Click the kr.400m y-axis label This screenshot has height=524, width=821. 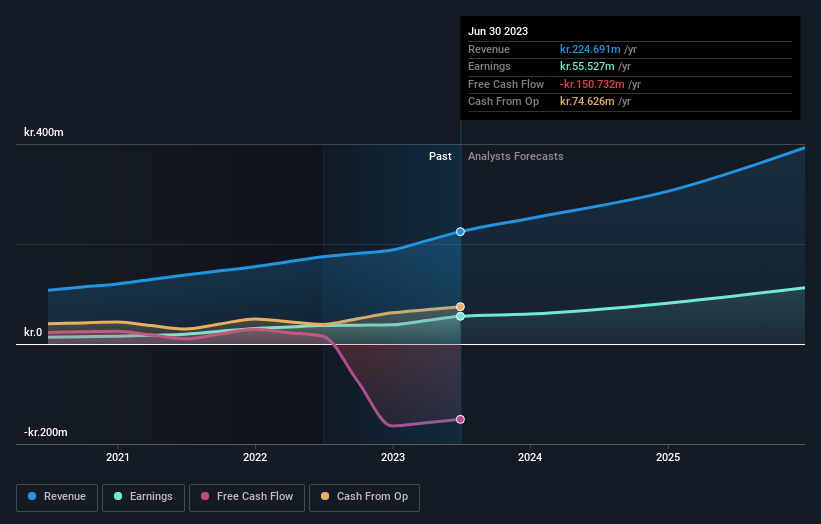(x=43, y=132)
